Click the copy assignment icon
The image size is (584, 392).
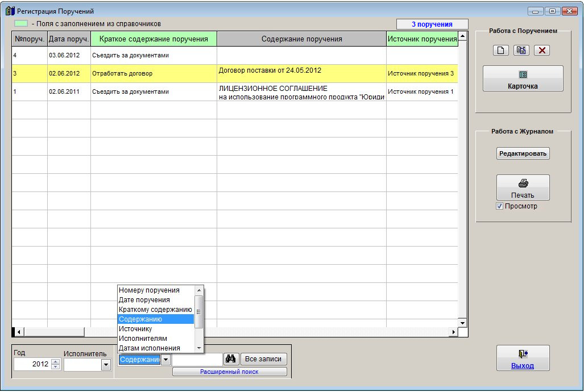tap(521, 50)
